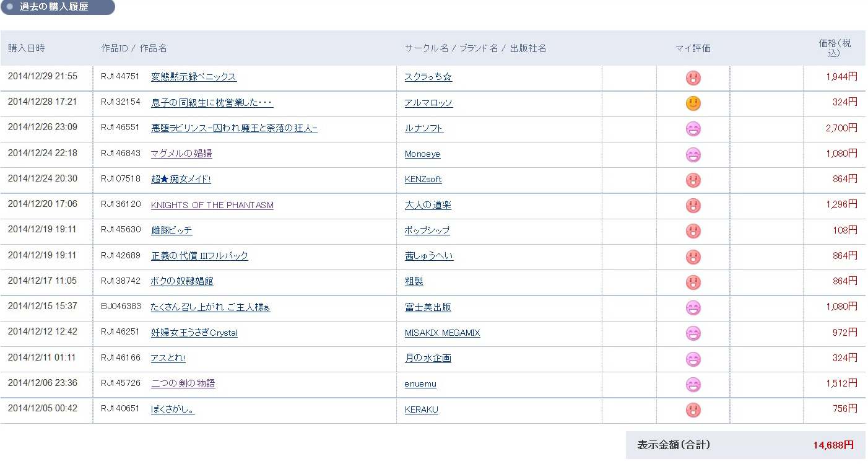The height and width of the screenshot is (464, 868).
Task: Select the work ID RJ107518
Action: (x=121, y=179)
